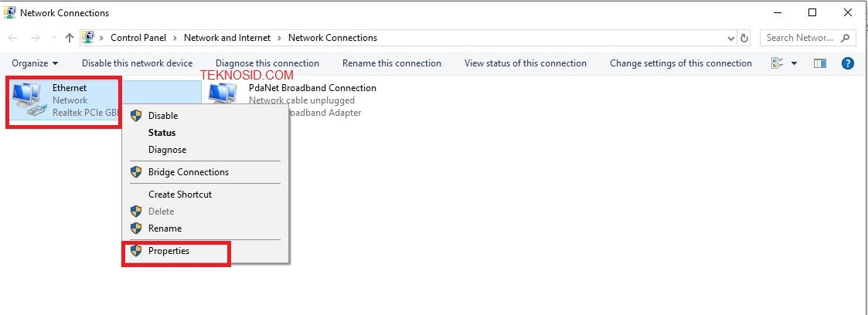Click Diagnose this connection

click(x=267, y=63)
